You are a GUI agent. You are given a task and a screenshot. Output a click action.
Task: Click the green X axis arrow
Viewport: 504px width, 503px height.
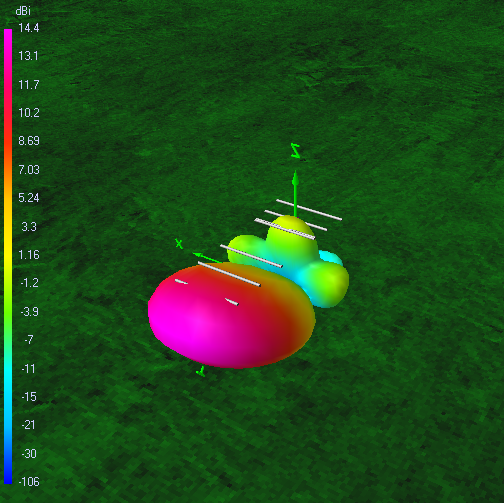(x=207, y=258)
